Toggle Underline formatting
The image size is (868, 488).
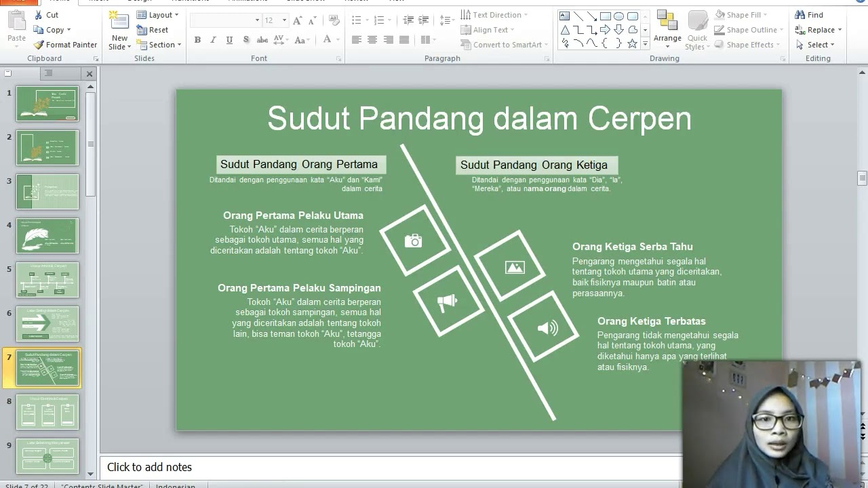click(229, 40)
